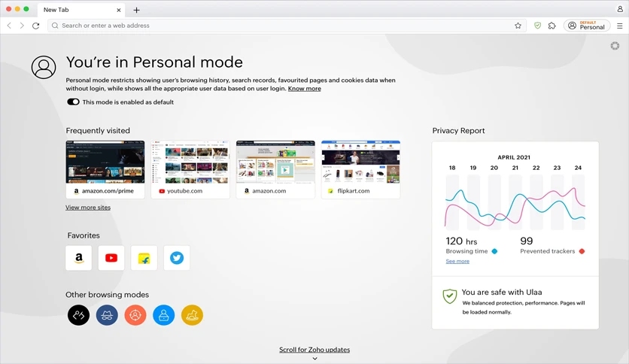Open the hamburger browser menu
Viewport: 629px width, 364px height.
(620, 26)
